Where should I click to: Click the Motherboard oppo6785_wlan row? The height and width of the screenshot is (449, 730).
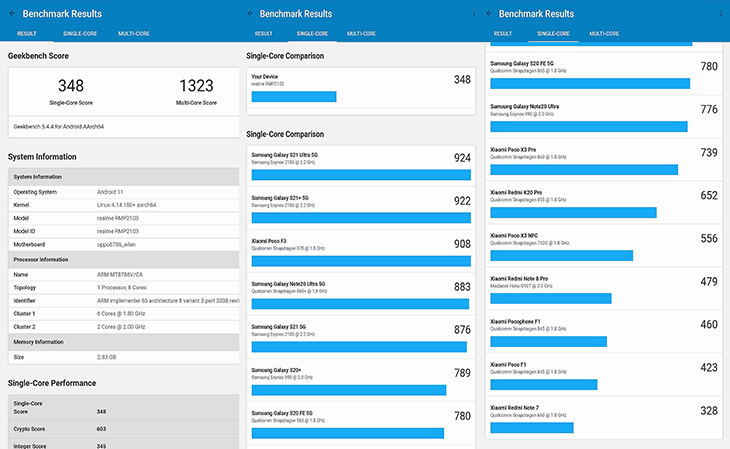(x=124, y=244)
